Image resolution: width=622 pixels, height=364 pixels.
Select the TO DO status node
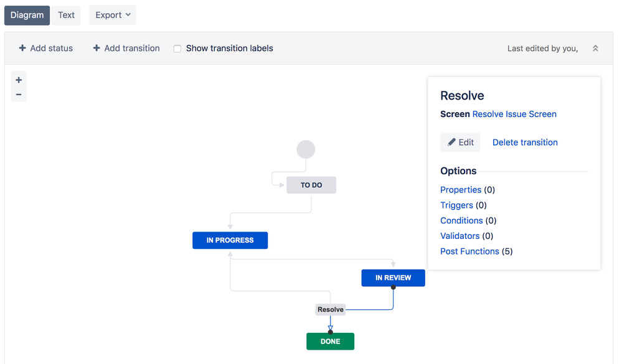(x=311, y=185)
